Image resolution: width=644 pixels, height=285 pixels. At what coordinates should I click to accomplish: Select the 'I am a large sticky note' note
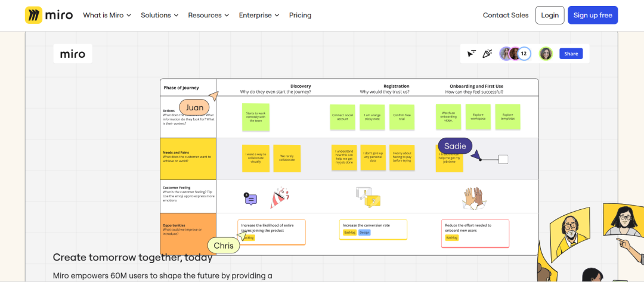pos(372,117)
